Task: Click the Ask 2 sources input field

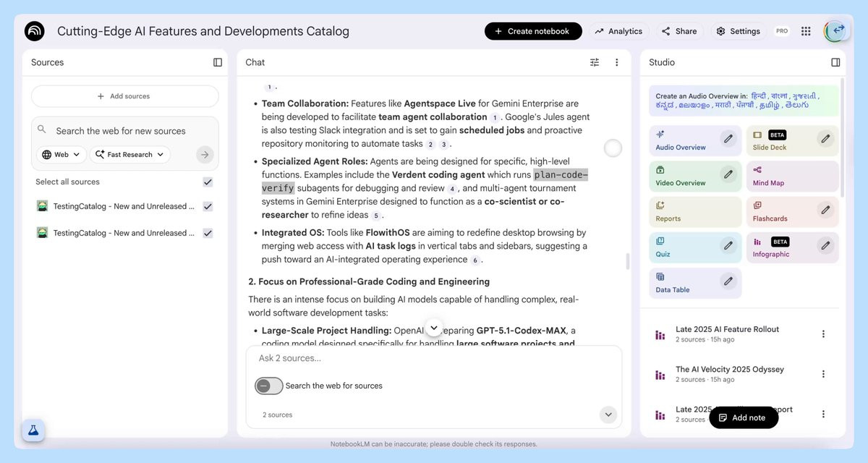Action: [x=433, y=358]
